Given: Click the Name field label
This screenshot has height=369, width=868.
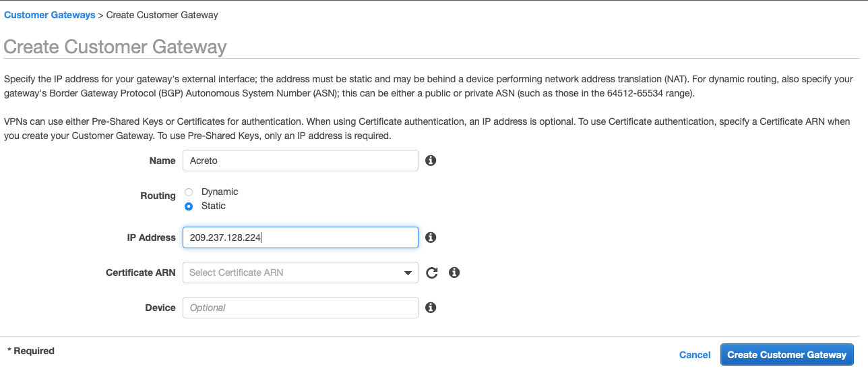Looking at the screenshot, I should coord(162,161).
